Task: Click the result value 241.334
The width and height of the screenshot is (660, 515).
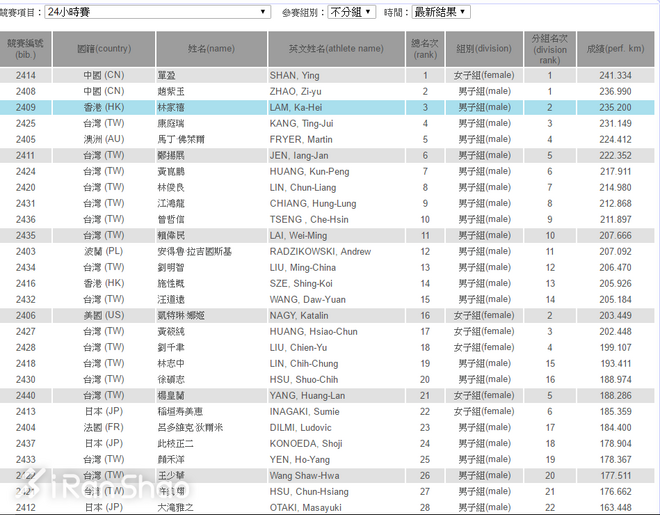Action: click(615, 75)
